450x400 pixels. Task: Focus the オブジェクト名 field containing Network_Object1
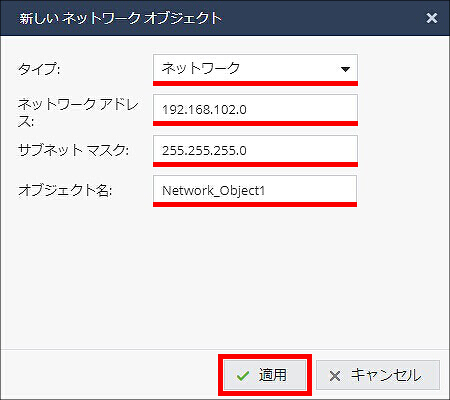tap(255, 190)
